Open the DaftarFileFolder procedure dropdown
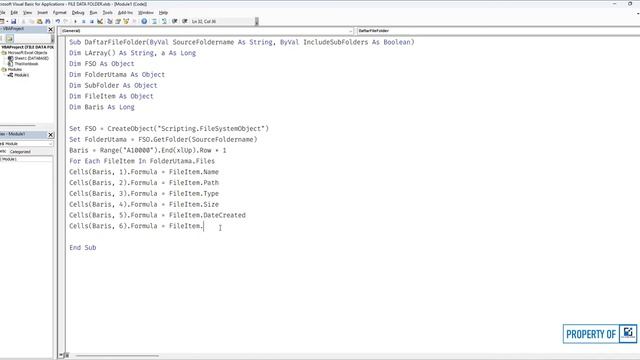640x360 pixels. click(498, 31)
